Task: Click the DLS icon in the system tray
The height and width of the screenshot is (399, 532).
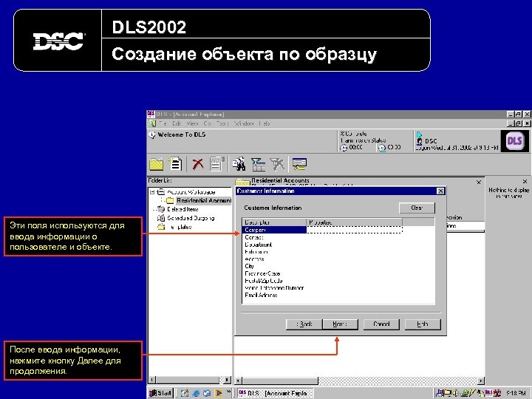Action: [x=488, y=393]
